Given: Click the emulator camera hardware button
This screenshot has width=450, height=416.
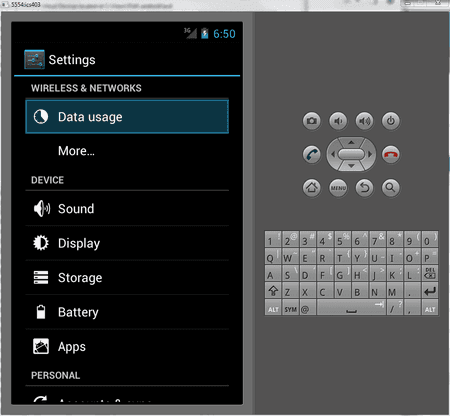Looking at the screenshot, I should click(x=311, y=121).
